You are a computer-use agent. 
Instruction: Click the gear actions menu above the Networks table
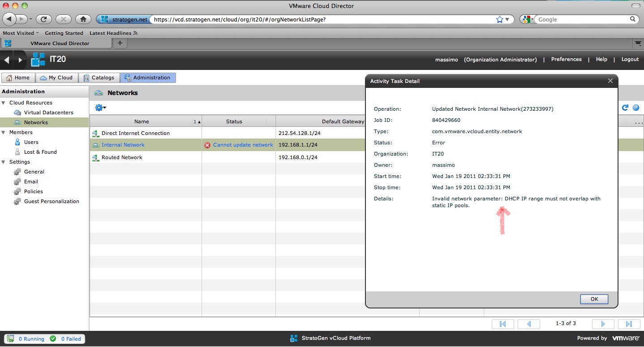click(100, 108)
